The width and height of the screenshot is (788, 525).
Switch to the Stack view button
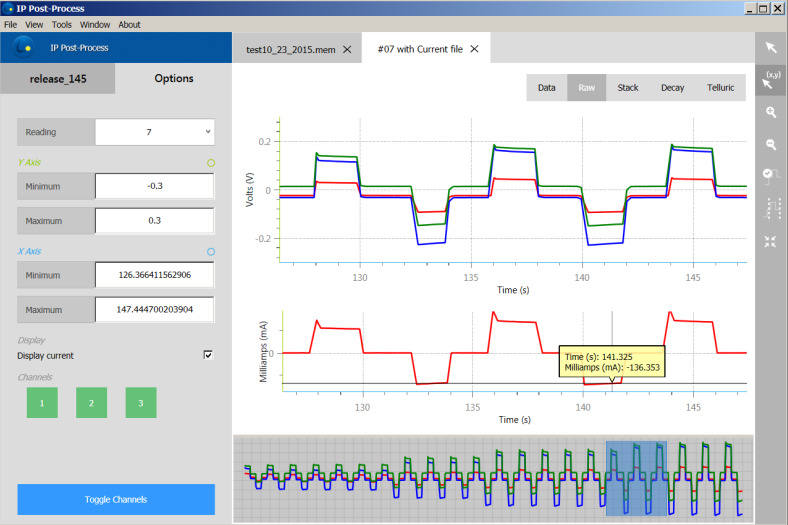[x=628, y=88]
